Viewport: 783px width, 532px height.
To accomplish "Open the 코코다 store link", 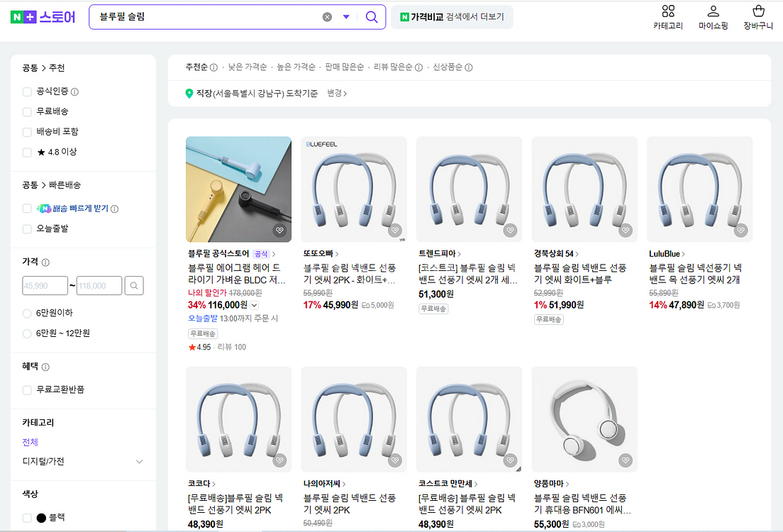I will click(x=201, y=484).
